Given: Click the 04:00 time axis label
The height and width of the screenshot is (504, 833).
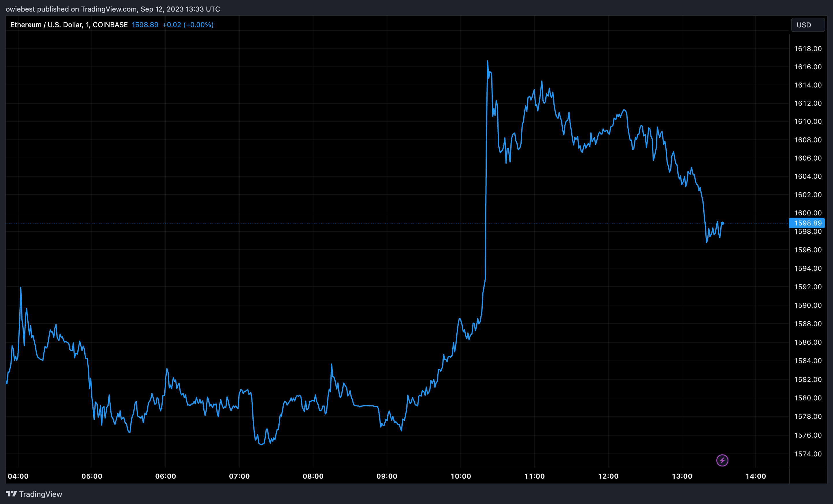Looking at the screenshot, I should (x=18, y=476).
